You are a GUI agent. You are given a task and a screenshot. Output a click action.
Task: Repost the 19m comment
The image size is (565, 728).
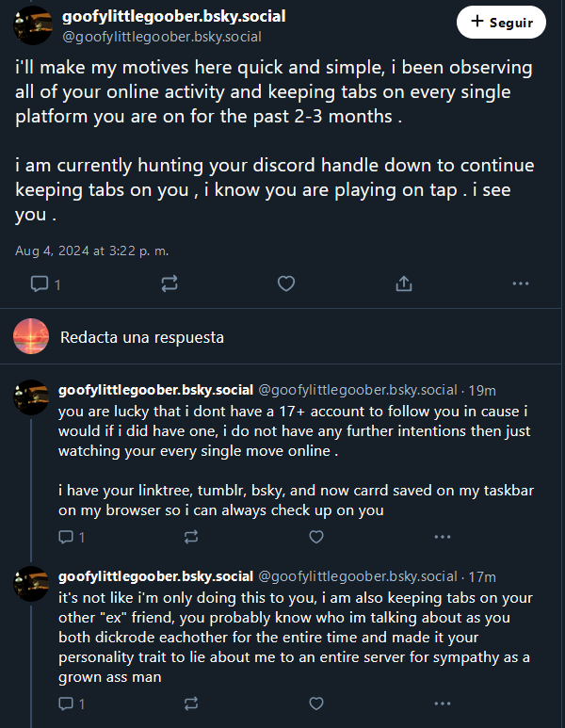coord(191,538)
